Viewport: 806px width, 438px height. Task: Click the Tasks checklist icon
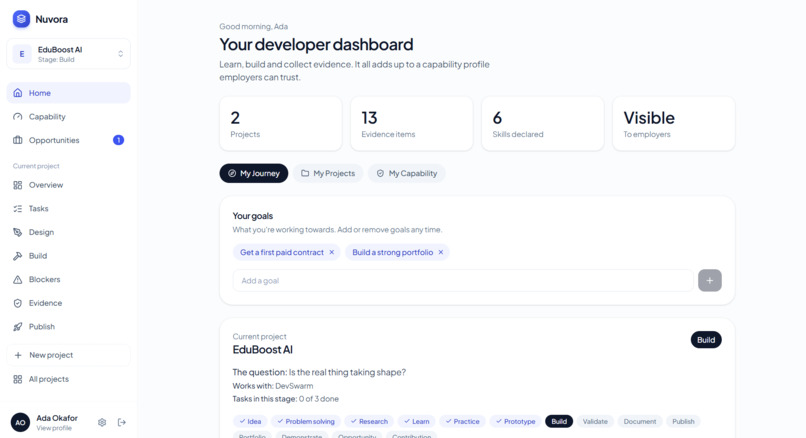(17, 209)
